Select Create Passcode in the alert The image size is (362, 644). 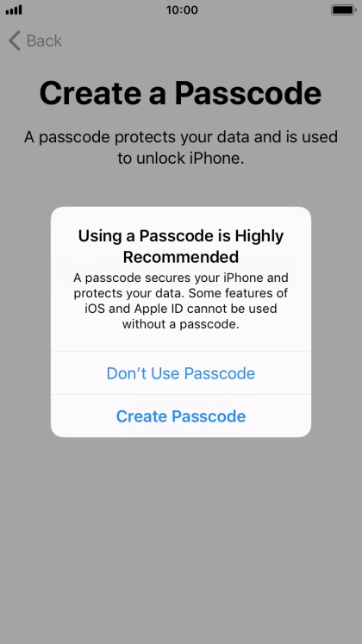[x=181, y=416]
